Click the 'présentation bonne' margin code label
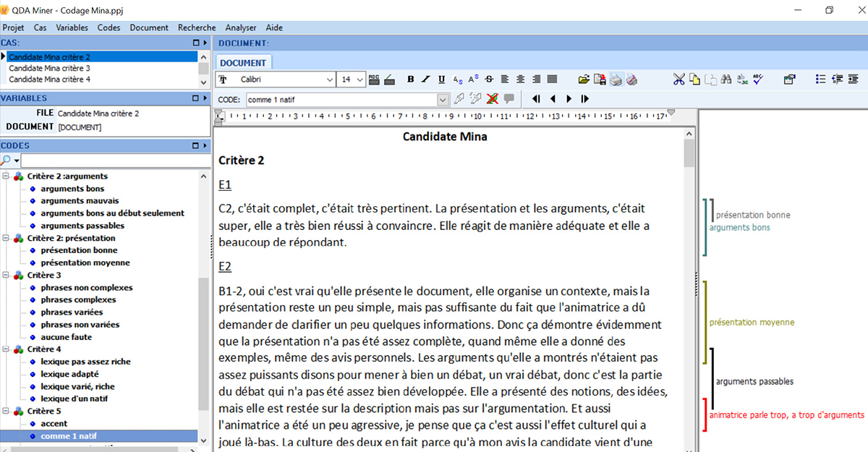Screen dimensions: 868x452 click(x=753, y=215)
